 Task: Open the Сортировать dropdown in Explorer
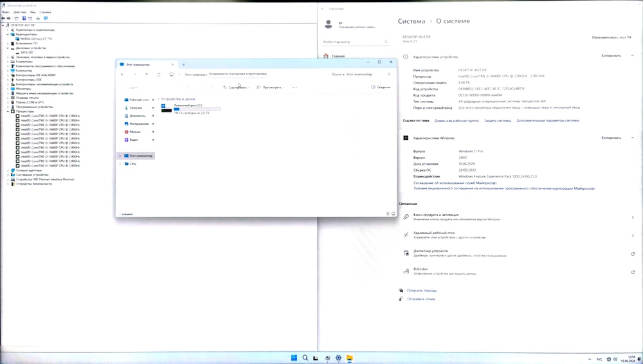point(237,87)
